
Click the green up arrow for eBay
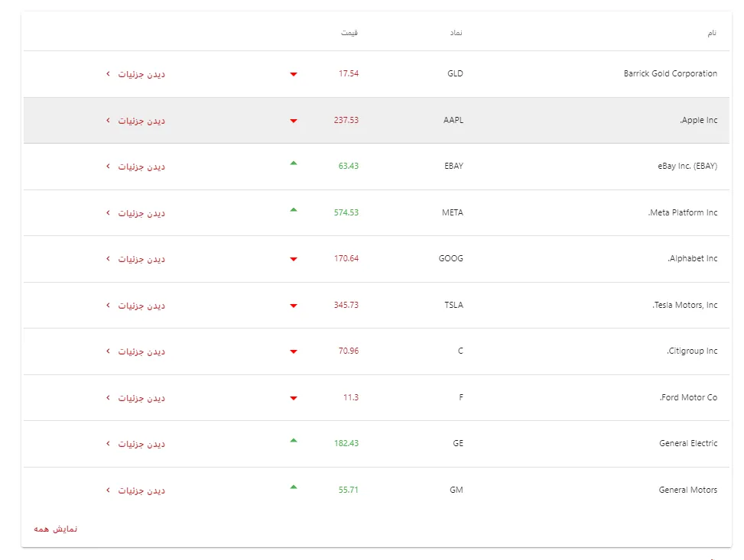tap(294, 163)
